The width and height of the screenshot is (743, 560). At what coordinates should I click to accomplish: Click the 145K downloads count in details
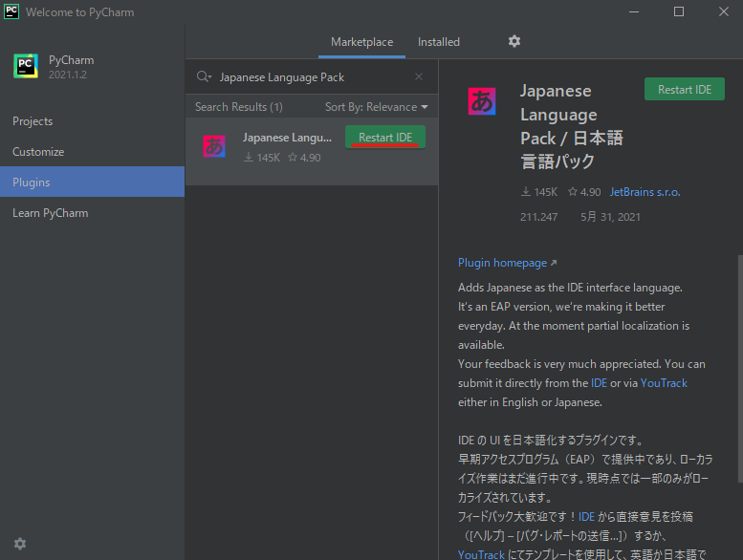[x=539, y=192]
